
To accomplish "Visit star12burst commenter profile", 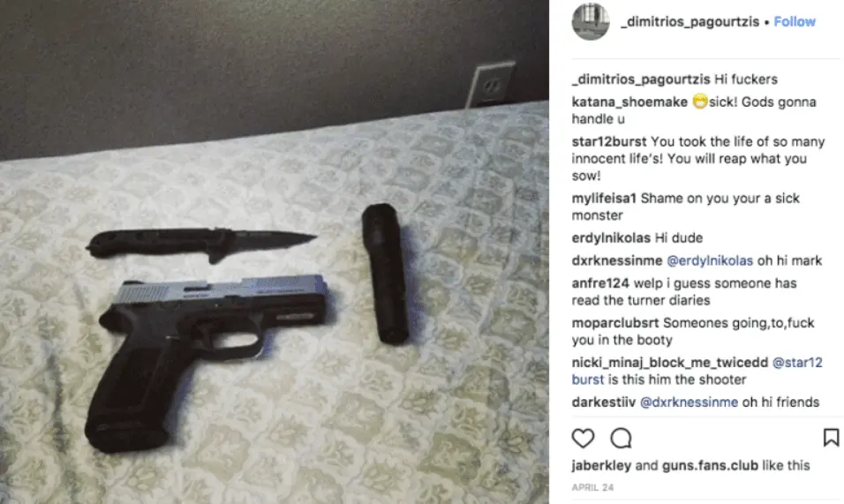I will pyautogui.click(x=609, y=141).
